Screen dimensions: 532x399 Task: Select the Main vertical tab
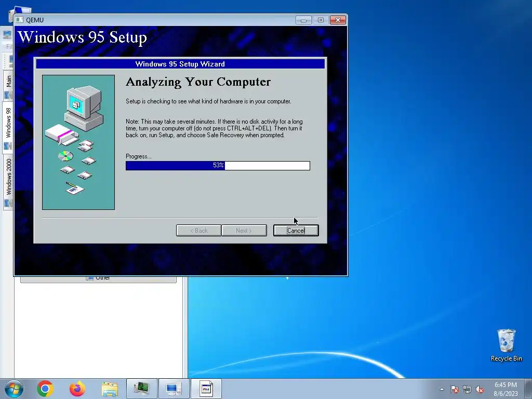[8, 85]
